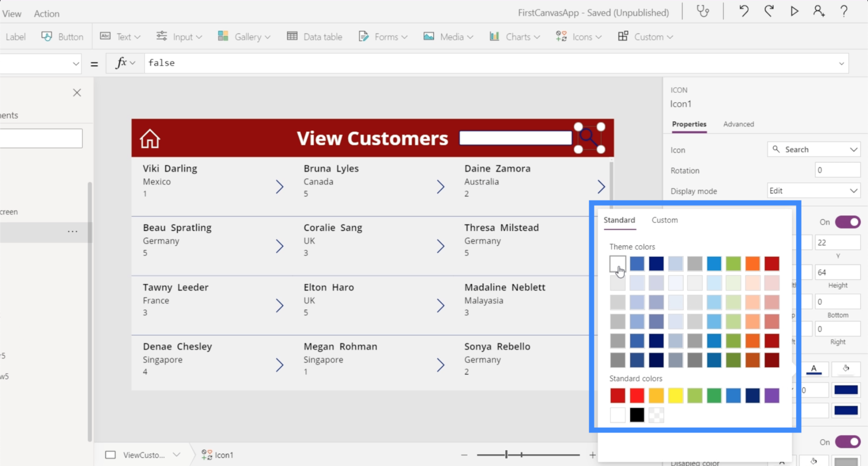Open the Gallery dropdown
The width and height of the screenshot is (868, 466).
[244, 37]
